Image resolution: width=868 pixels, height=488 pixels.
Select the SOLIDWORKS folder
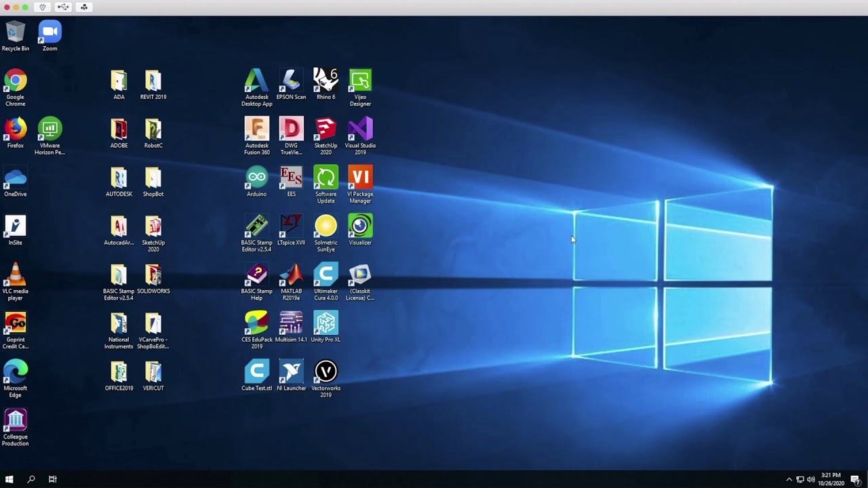tap(153, 275)
